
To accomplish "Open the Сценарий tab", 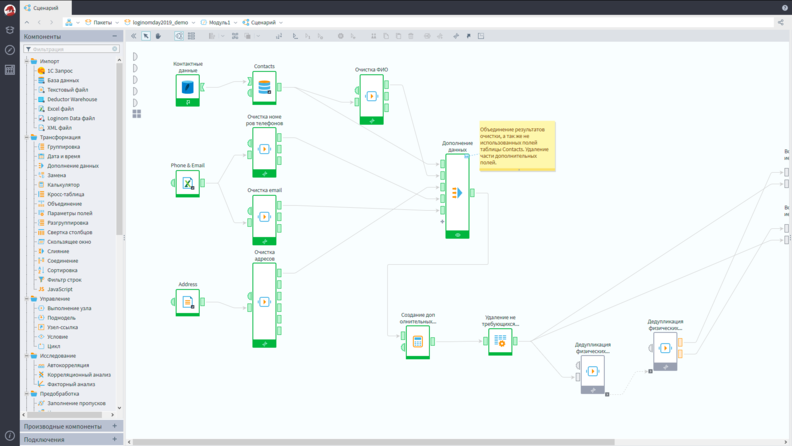I will tap(46, 8).
